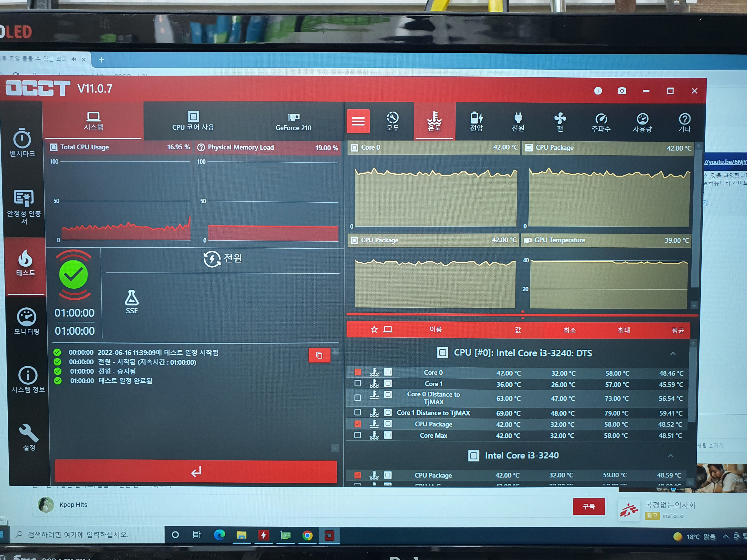Select the 전압 voltage sensor tab
Screen dimensions: 747x560
click(x=477, y=121)
